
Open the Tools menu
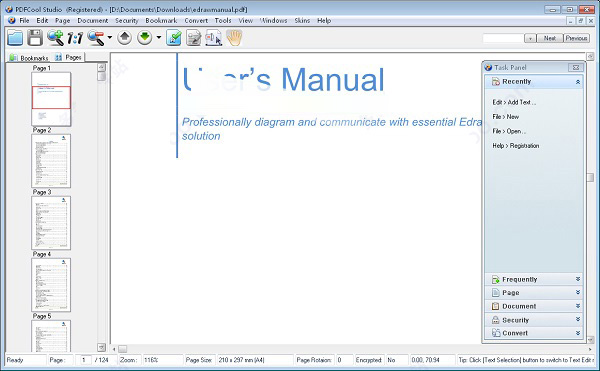click(x=223, y=20)
